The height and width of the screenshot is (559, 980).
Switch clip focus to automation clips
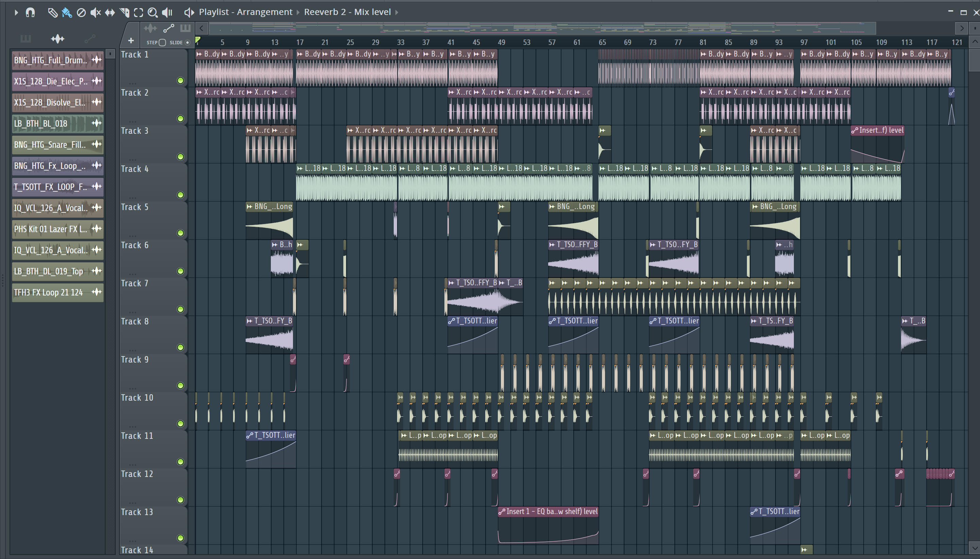169,28
